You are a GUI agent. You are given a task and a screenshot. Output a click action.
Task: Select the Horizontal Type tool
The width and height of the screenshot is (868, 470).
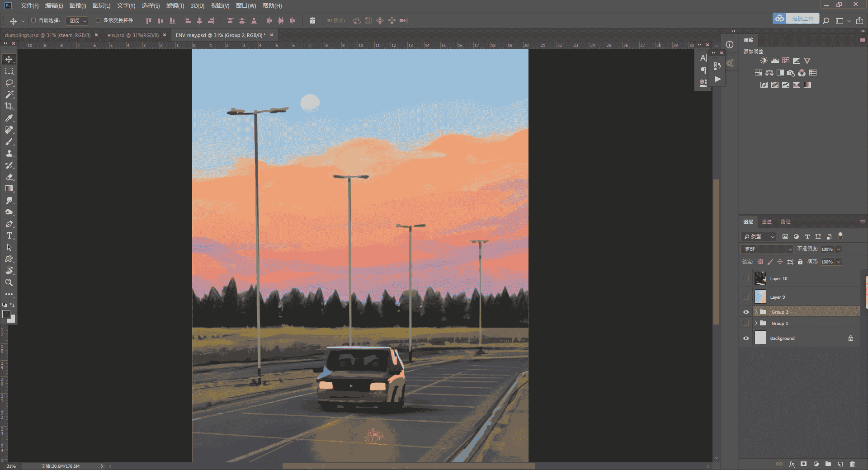pyautogui.click(x=9, y=235)
